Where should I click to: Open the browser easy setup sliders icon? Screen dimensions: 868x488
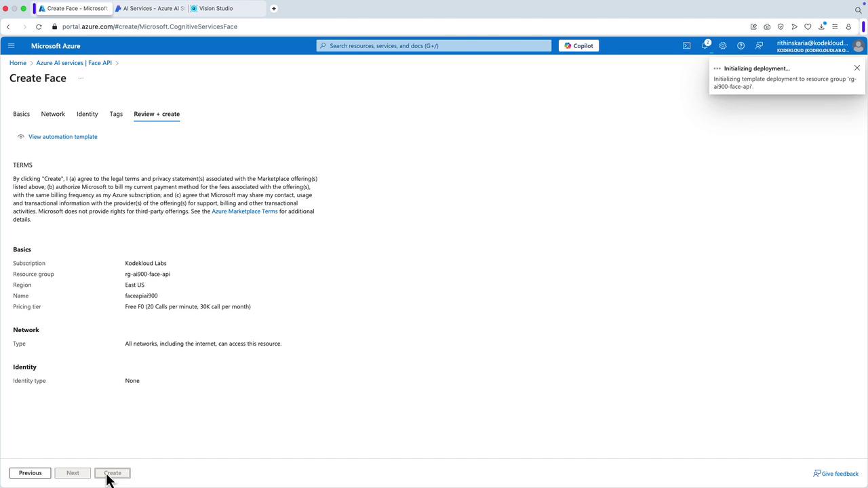[x=835, y=27]
